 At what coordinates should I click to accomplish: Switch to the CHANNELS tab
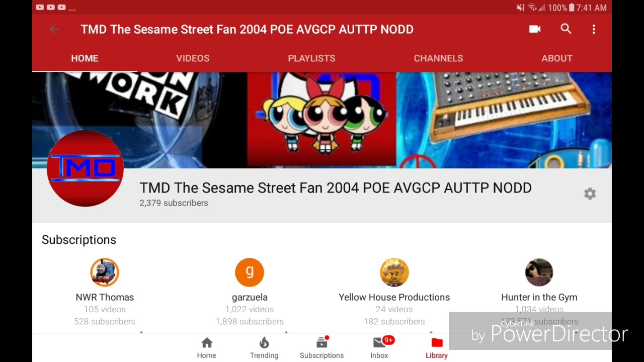(438, 58)
